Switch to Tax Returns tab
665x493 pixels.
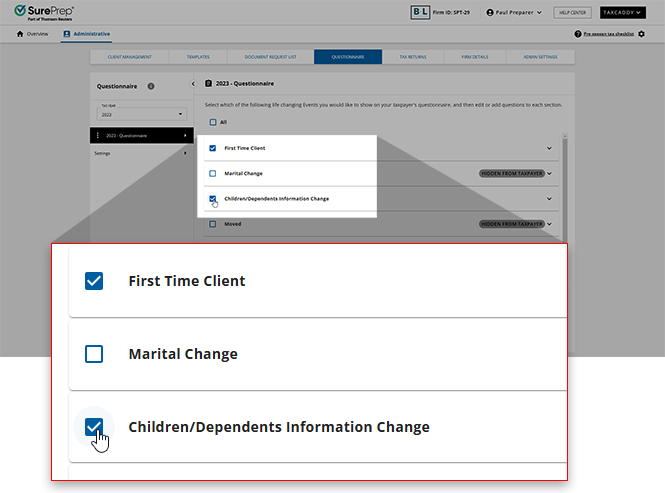[x=413, y=57]
